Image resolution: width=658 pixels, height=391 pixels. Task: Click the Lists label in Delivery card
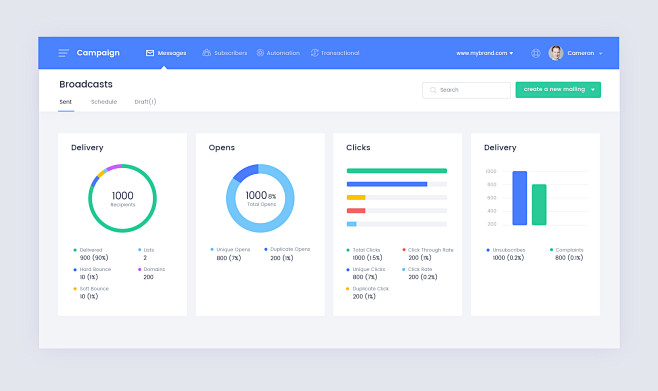point(149,250)
